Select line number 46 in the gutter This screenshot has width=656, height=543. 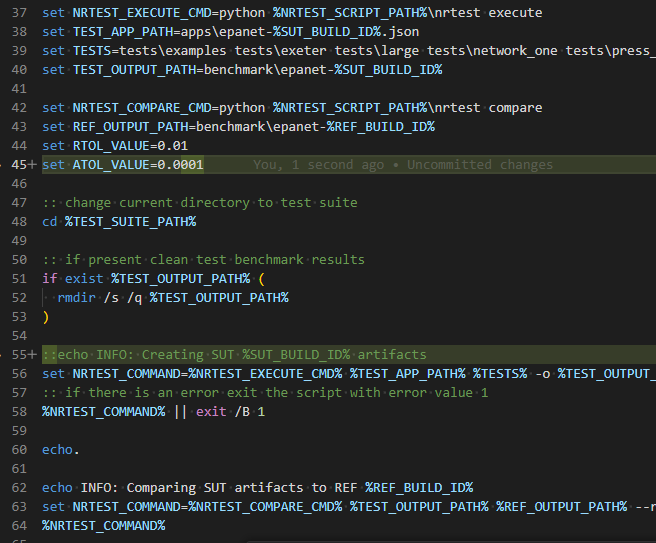click(x=19, y=184)
